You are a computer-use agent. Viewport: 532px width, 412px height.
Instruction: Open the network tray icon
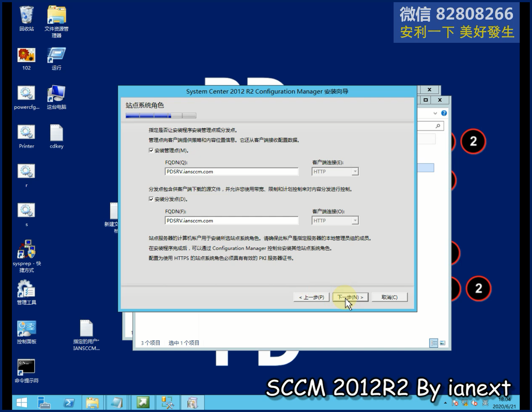[x=465, y=403]
